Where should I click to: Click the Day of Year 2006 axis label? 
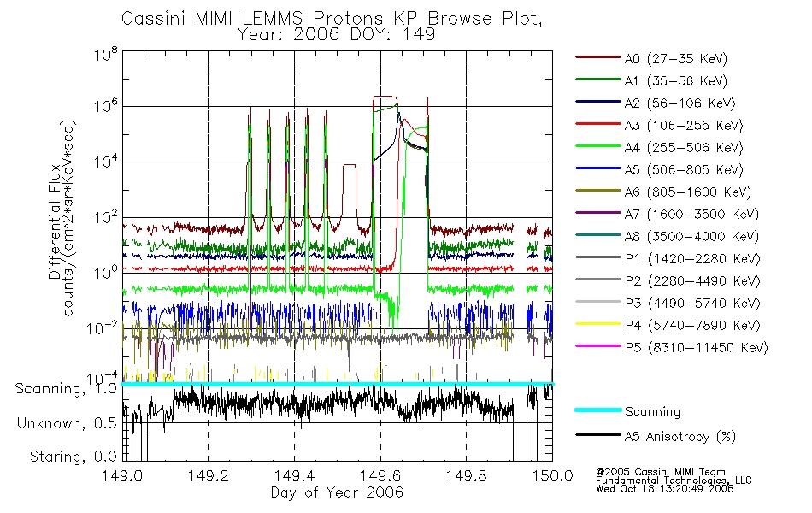[x=337, y=492]
